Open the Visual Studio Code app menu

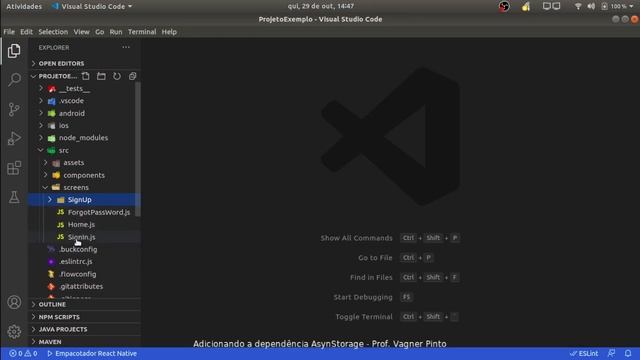coord(92,6)
